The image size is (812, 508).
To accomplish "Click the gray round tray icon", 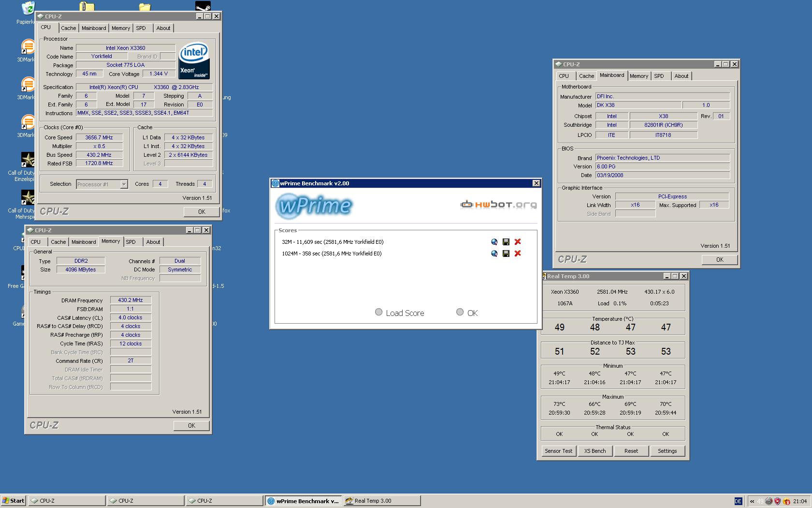I will click(x=769, y=501).
